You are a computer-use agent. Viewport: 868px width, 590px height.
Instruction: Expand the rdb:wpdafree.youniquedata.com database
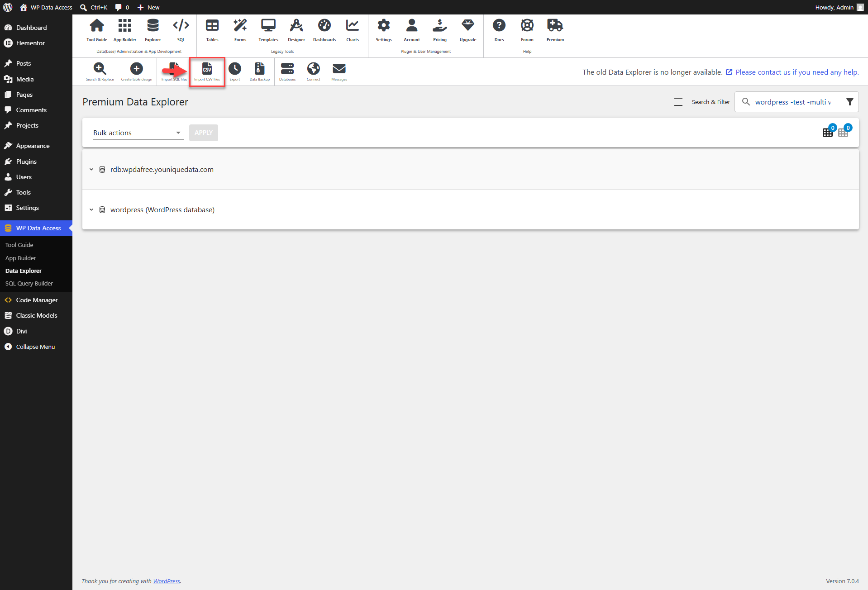pyautogui.click(x=91, y=169)
